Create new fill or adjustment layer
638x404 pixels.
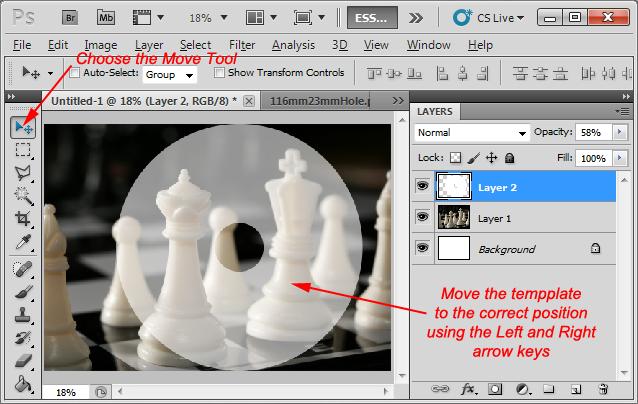point(523,389)
